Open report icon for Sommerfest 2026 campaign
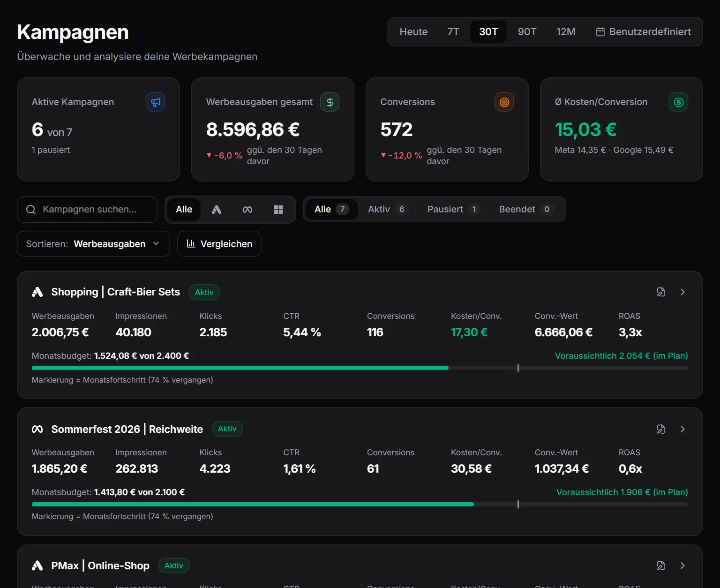 [661, 429]
